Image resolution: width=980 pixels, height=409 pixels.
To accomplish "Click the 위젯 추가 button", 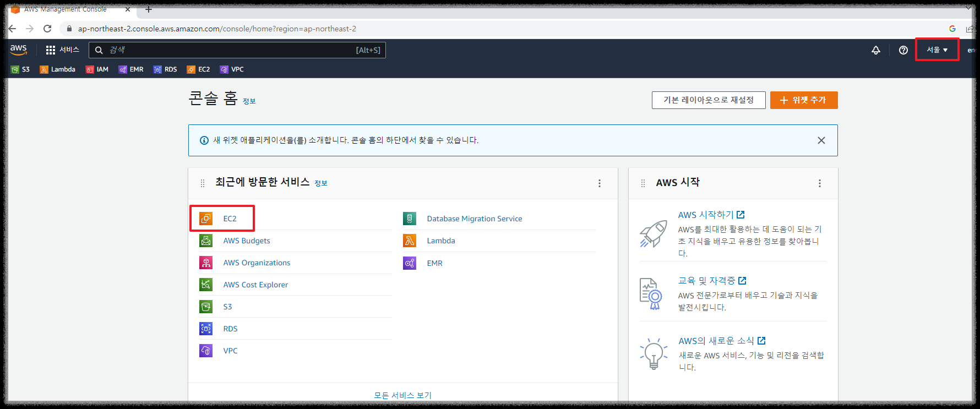I will [x=804, y=100].
